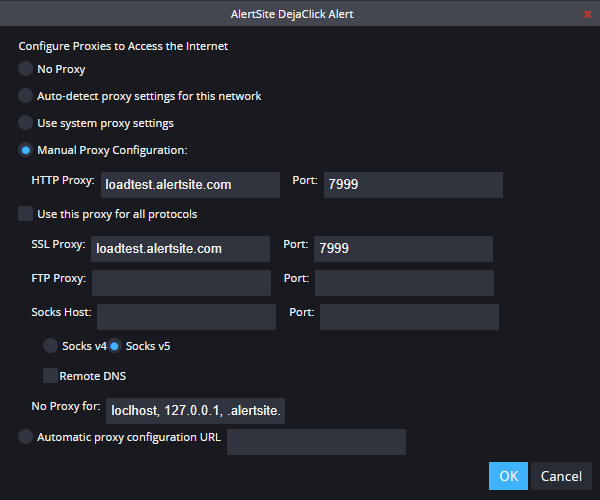Click the FTP Proxy host field
600x500 pixels.
(181, 283)
